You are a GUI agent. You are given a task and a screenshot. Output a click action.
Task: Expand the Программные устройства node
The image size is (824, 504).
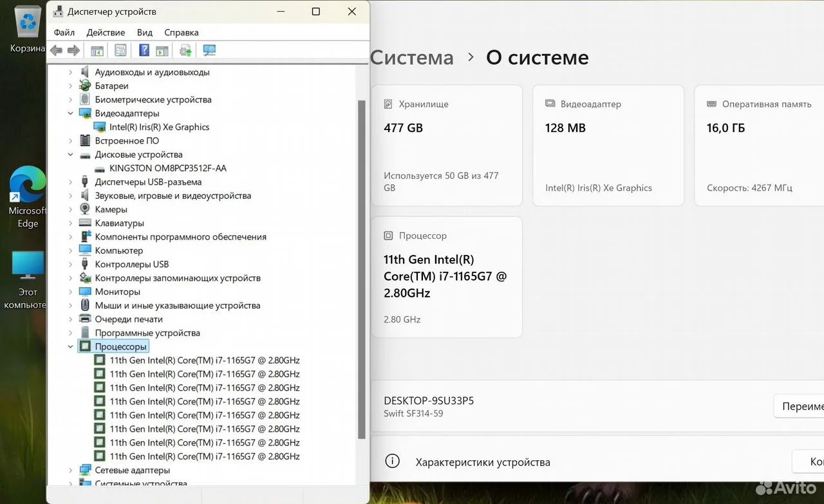coord(71,333)
